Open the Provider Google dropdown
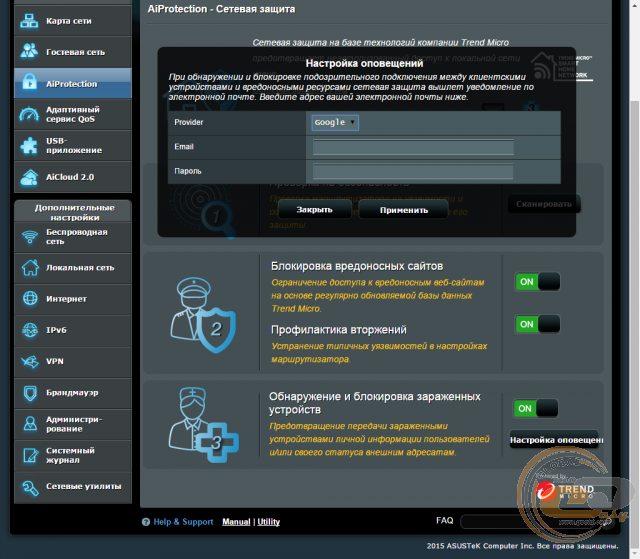The image size is (640, 559). pyautogui.click(x=335, y=122)
